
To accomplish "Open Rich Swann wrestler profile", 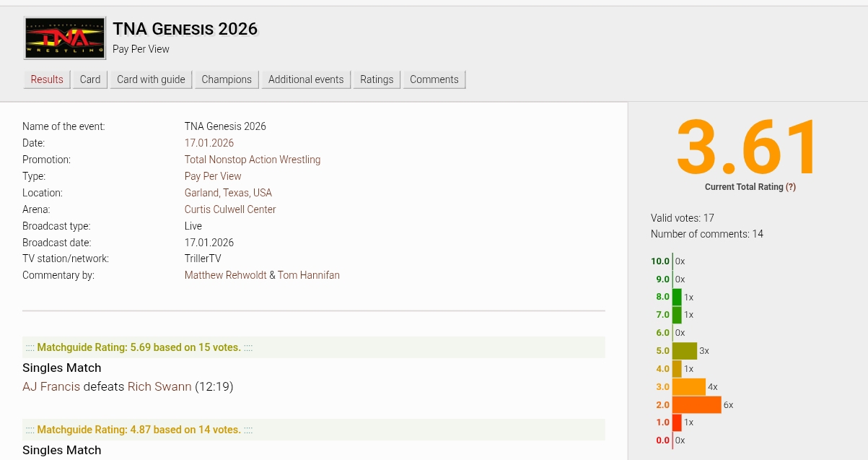I will pyautogui.click(x=159, y=386).
